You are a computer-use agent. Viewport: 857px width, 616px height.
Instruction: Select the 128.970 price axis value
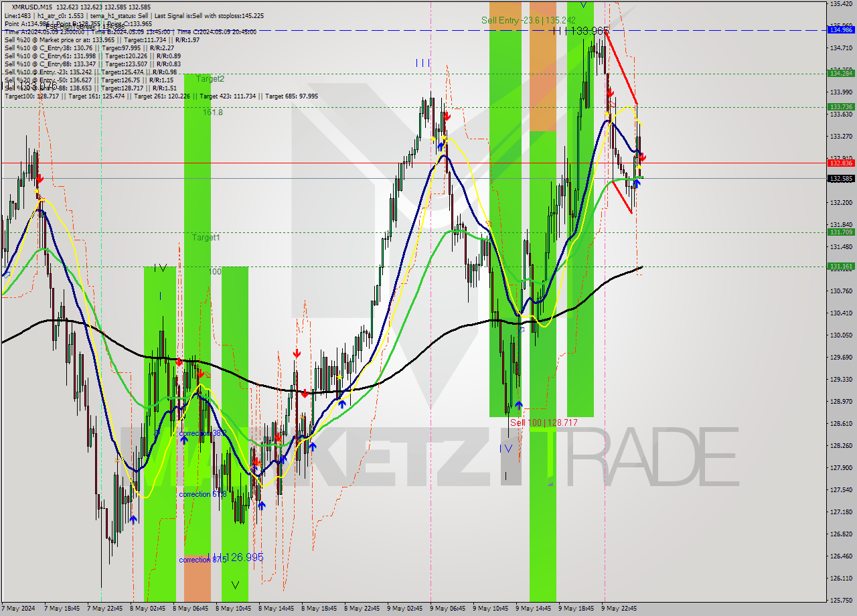841,401
